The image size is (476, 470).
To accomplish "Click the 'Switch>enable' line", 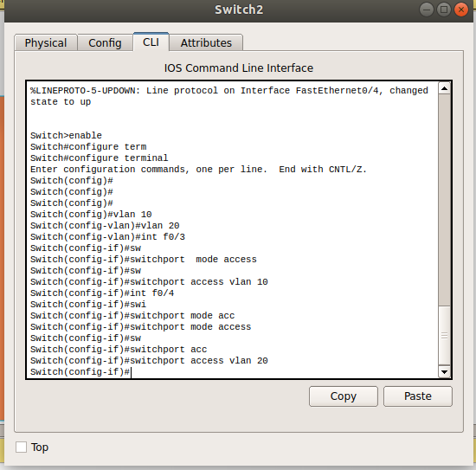I will (66, 135).
